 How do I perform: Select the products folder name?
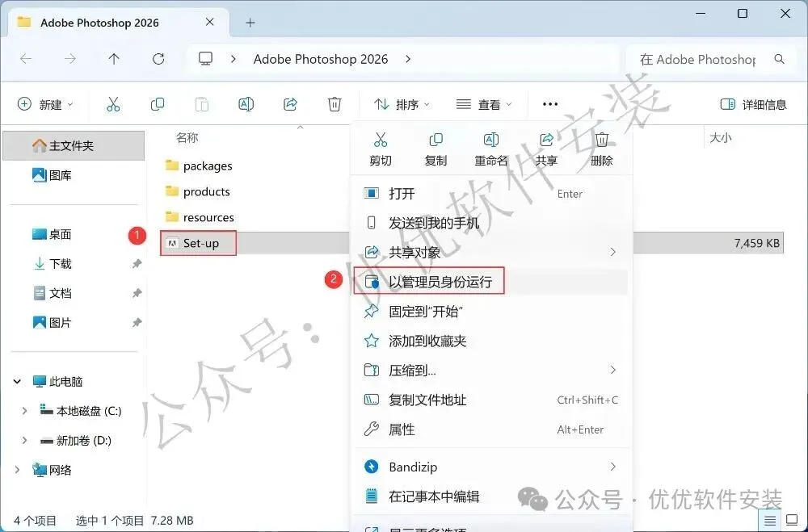point(207,191)
